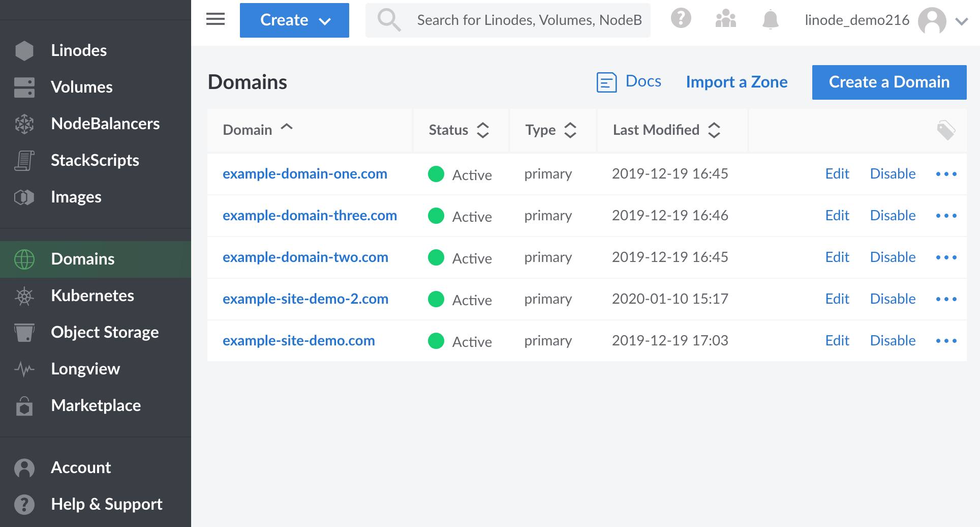The width and height of the screenshot is (980, 527).
Task: Sort by Last Modified using its chevron
Action: click(715, 130)
